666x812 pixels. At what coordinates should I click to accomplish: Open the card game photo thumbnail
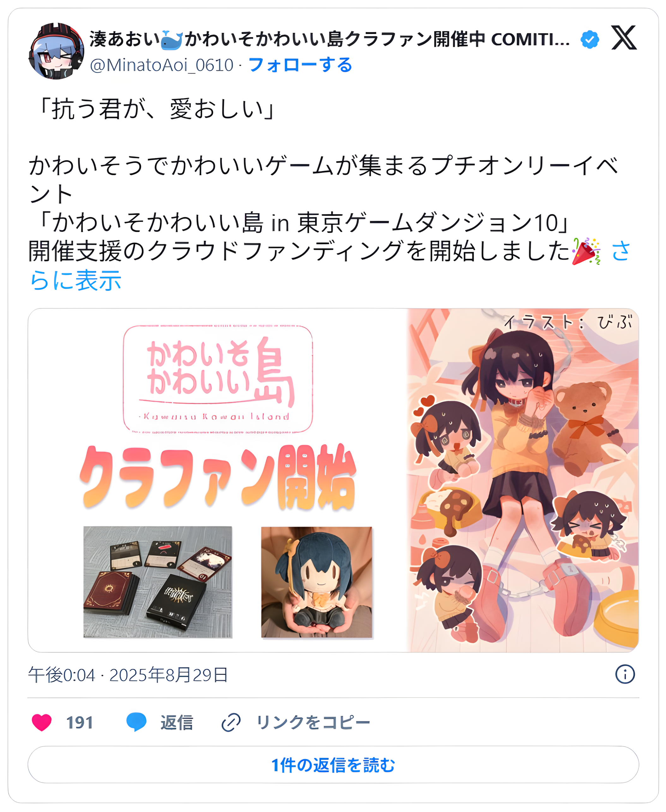click(158, 582)
